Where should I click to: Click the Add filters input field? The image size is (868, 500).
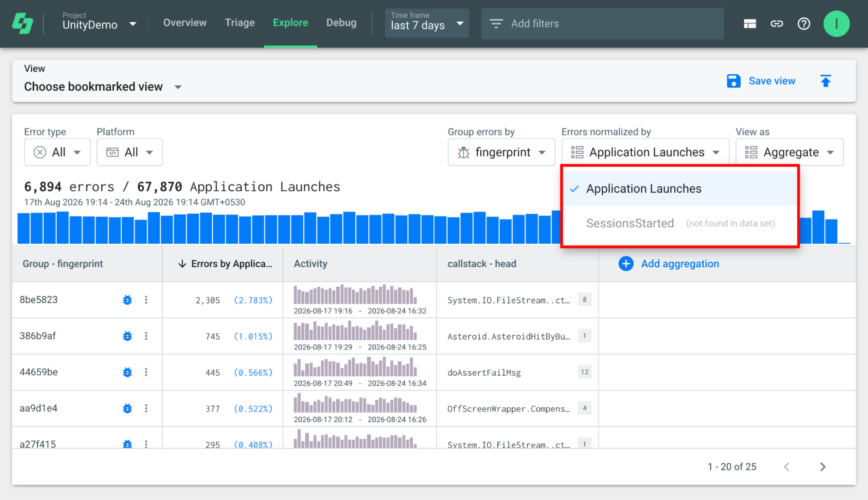(x=602, y=23)
